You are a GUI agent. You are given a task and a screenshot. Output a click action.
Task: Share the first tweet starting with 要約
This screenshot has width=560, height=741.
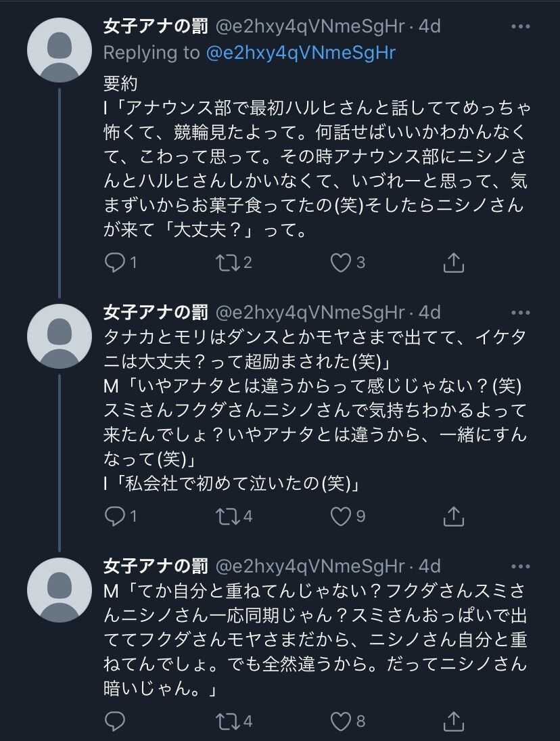(x=454, y=263)
